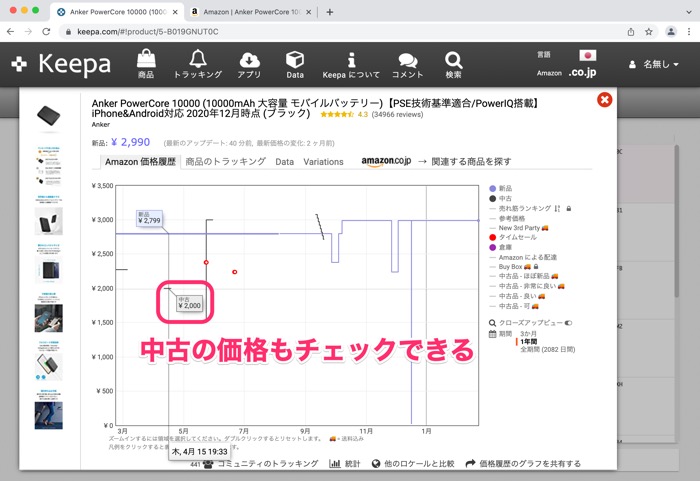Bookmark this page with star icon
Screen dimensions: 700x481
[x=649, y=32]
